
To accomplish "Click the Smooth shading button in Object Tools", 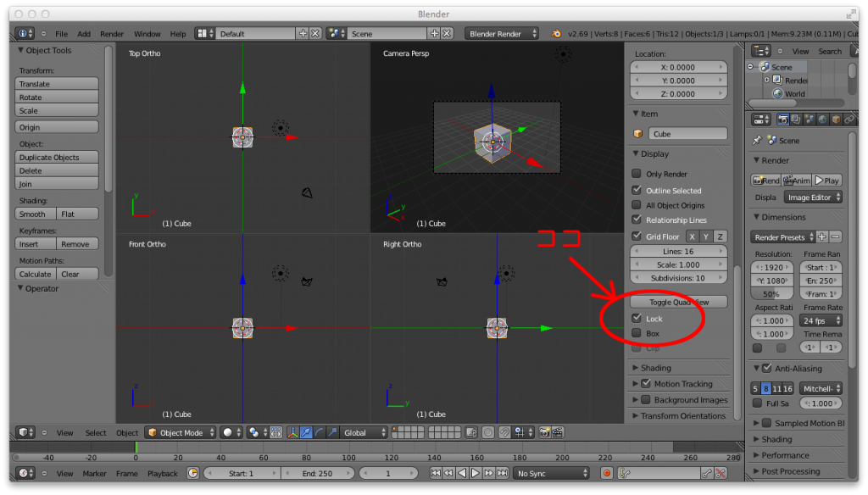I will (35, 213).
